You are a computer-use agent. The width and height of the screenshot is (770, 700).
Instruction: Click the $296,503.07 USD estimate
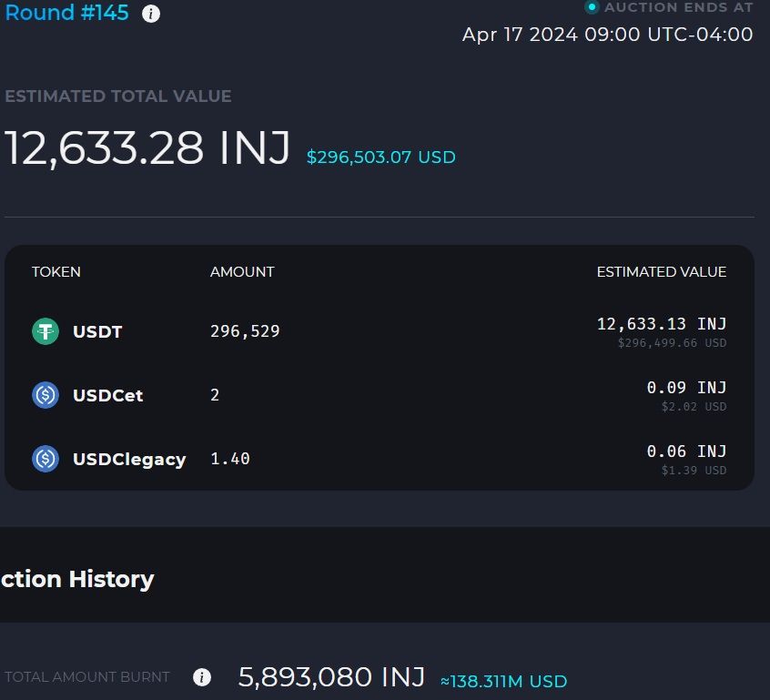380,157
